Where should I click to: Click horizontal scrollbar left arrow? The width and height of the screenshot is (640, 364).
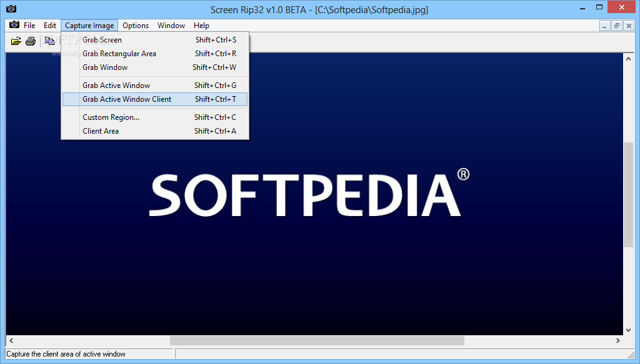click(11, 340)
